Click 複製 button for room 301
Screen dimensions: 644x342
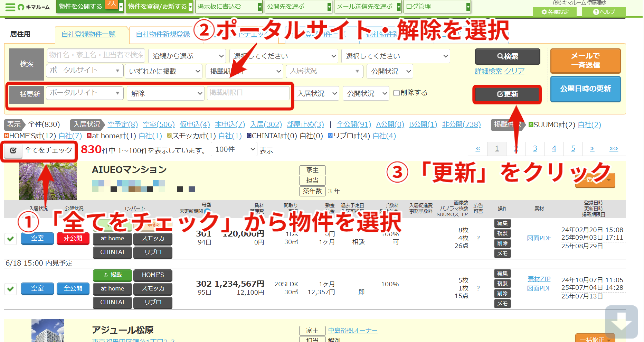502,233
